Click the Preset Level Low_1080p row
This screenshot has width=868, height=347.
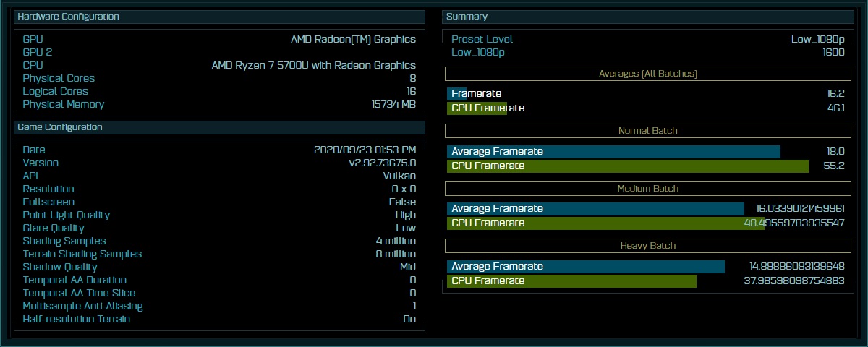[x=648, y=39]
